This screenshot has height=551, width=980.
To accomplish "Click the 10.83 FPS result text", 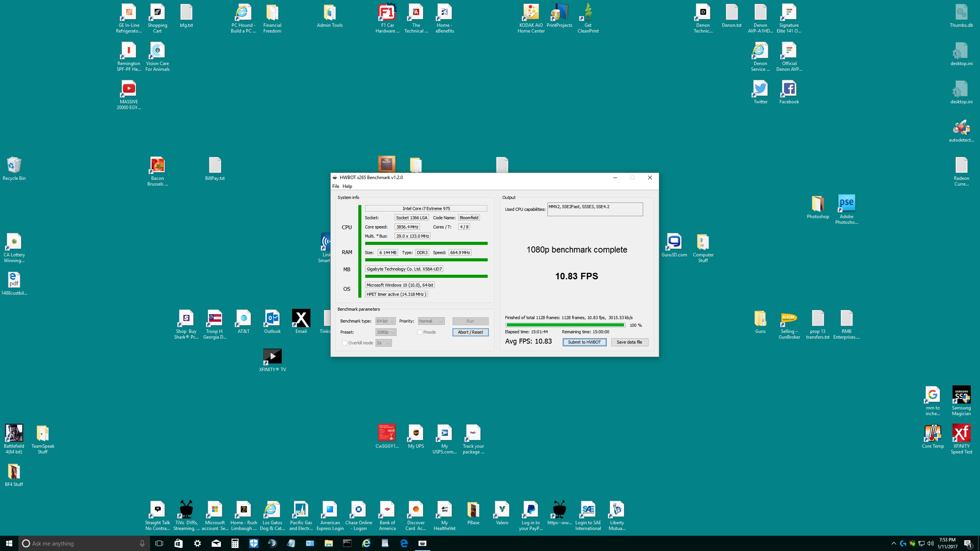I will [577, 276].
